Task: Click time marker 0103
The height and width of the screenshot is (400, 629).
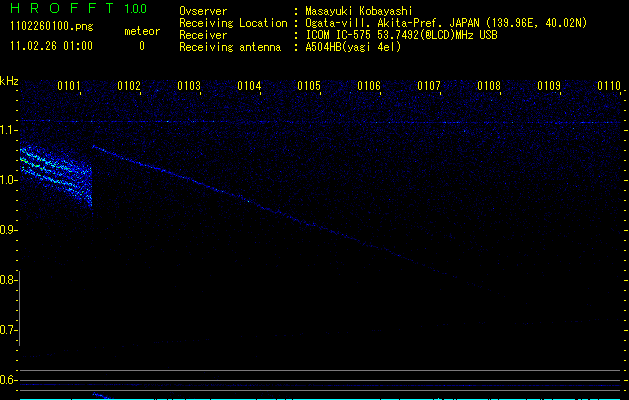Action: [x=189, y=86]
